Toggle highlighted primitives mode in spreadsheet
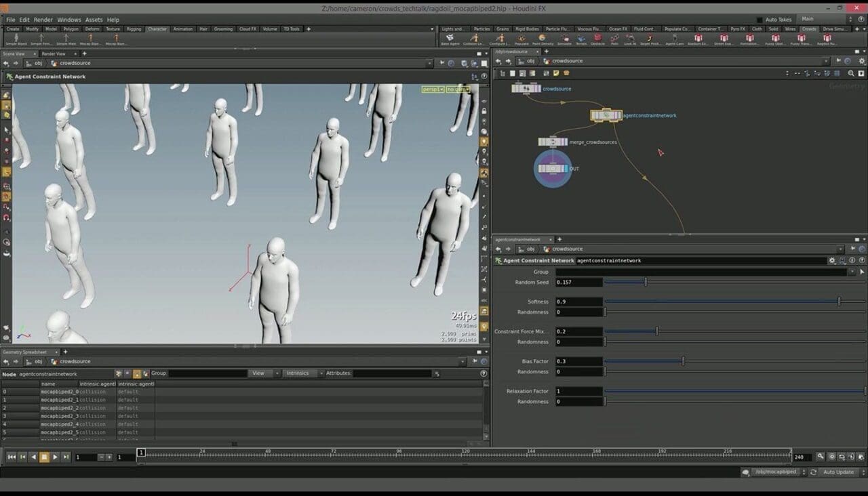The height and width of the screenshot is (496, 868). click(x=136, y=373)
